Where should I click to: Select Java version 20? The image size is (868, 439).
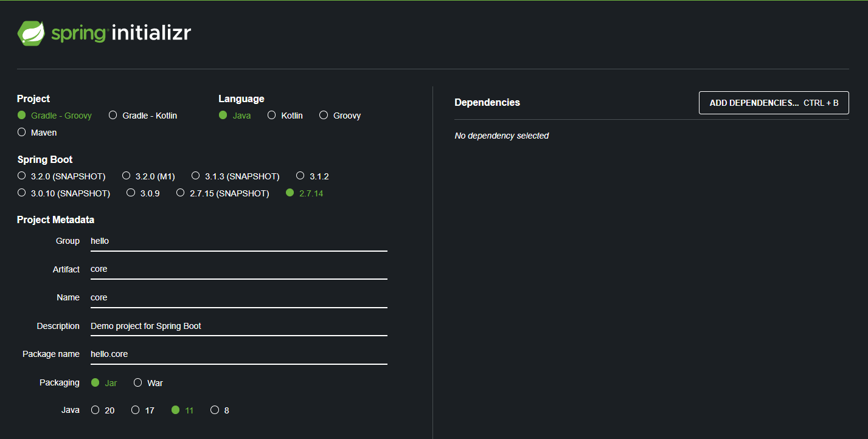pos(103,410)
